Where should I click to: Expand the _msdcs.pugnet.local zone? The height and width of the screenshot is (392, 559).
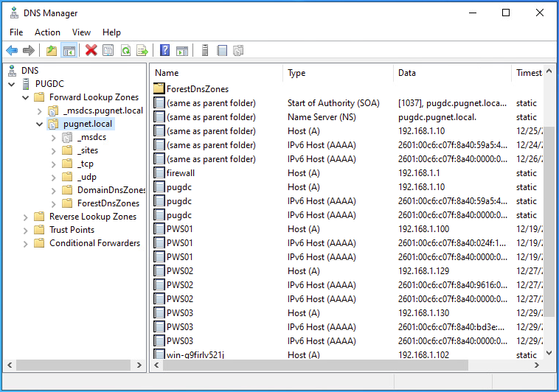click(x=40, y=111)
